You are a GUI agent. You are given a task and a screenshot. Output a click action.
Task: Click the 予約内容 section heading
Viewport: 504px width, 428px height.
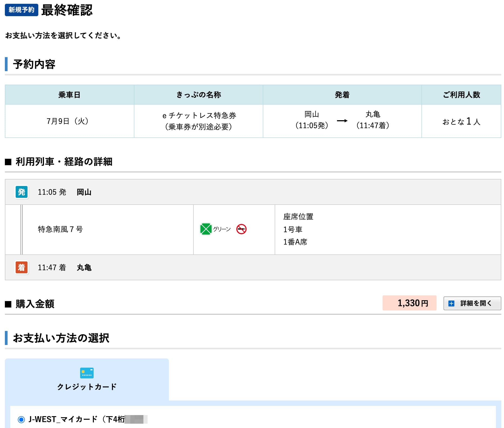point(34,64)
